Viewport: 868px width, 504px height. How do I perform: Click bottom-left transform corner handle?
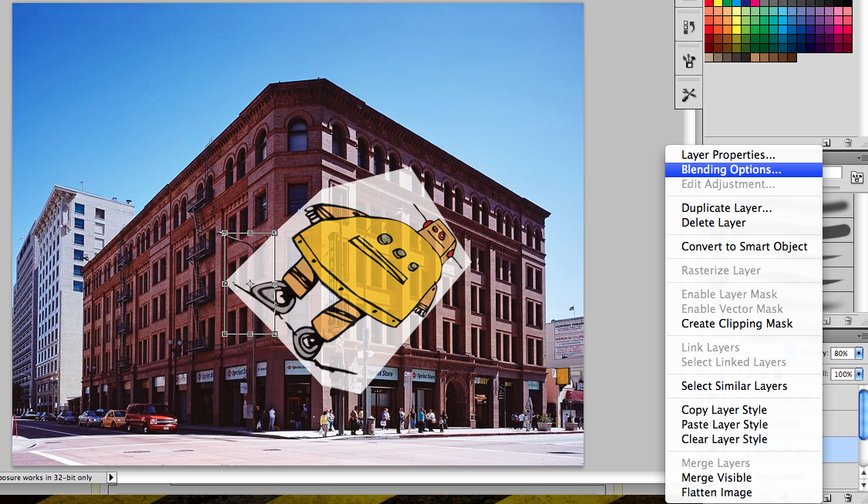[224, 334]
